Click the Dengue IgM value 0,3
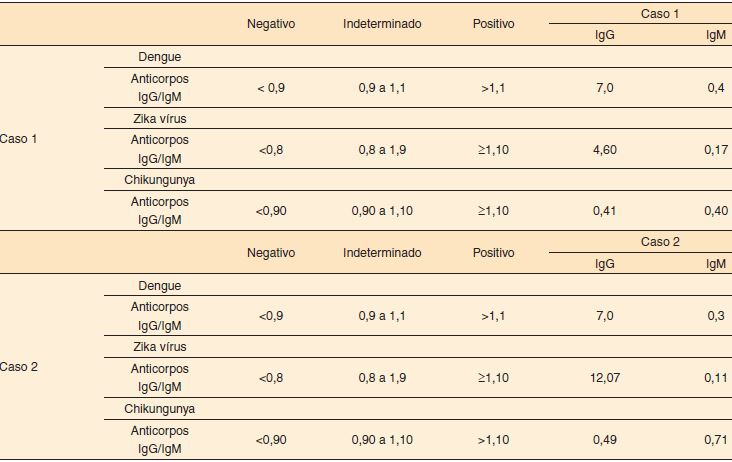The width and height of the screenshot is (732, 462). click(x=716, y=316)
